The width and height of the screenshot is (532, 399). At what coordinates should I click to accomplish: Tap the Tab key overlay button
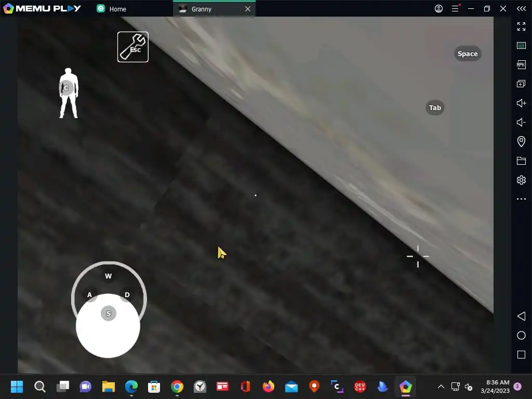(435, 108)
